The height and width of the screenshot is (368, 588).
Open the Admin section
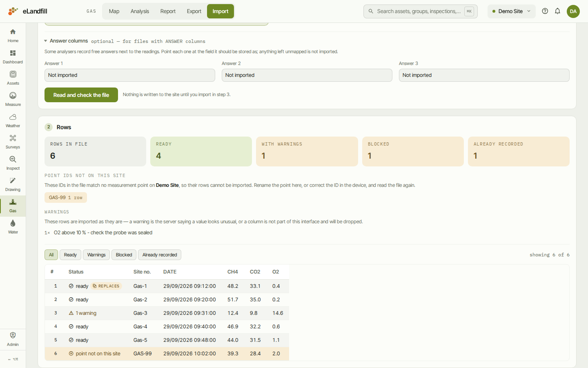pyautogui.click(x=13, y=339)
